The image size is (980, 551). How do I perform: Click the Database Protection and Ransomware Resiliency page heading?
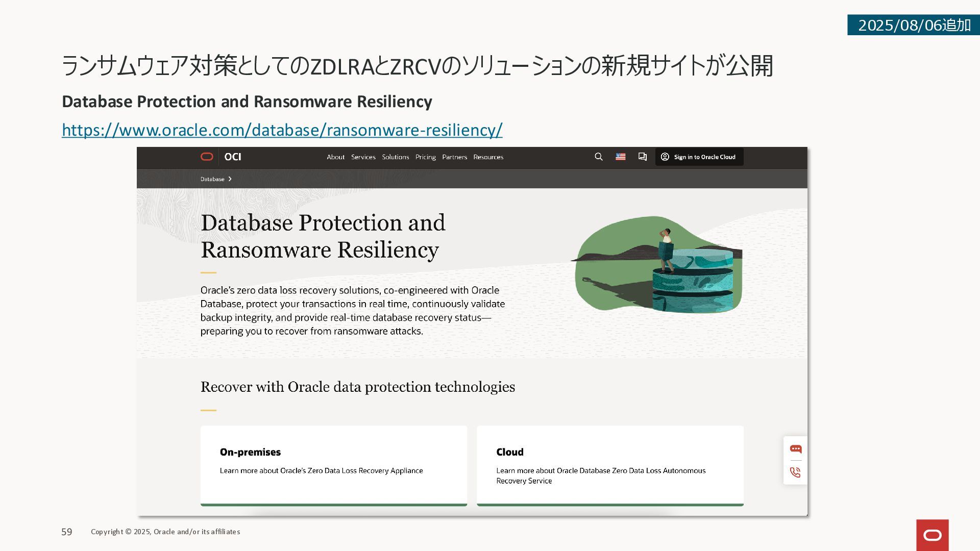[323, 236]
